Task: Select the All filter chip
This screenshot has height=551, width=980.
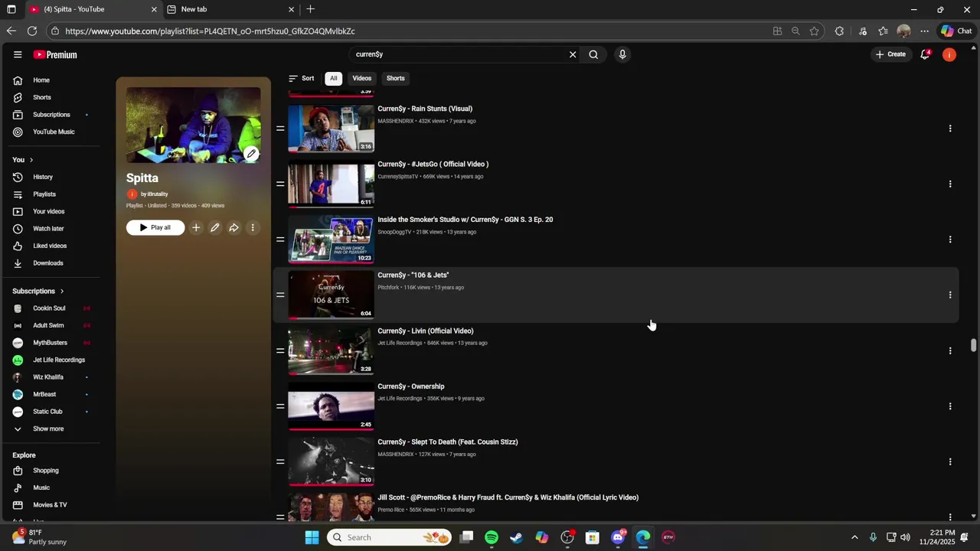Action: coord(333,78)
